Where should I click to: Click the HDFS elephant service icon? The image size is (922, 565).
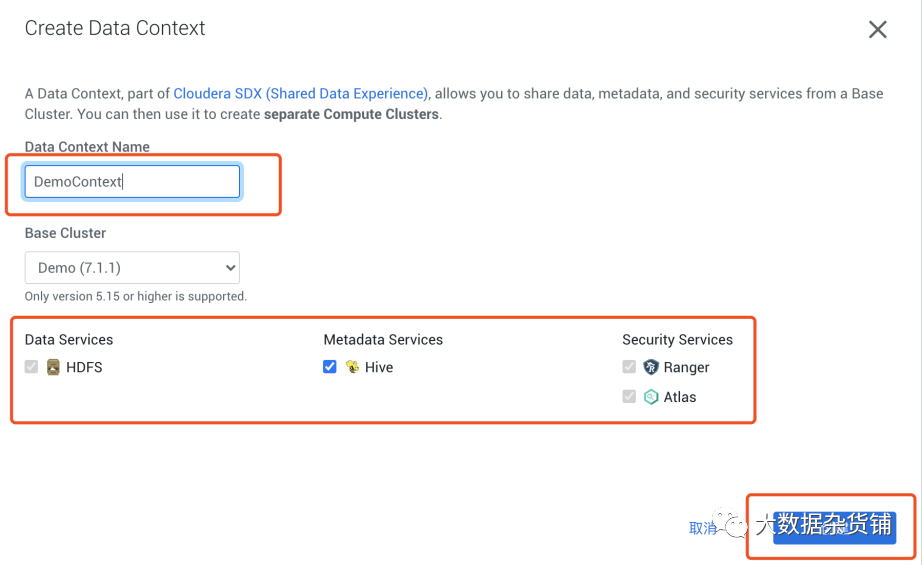point(53,367)
